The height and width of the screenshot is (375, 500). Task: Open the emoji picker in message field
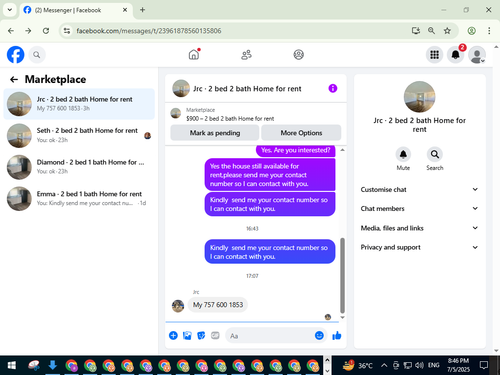click(319, 335)
